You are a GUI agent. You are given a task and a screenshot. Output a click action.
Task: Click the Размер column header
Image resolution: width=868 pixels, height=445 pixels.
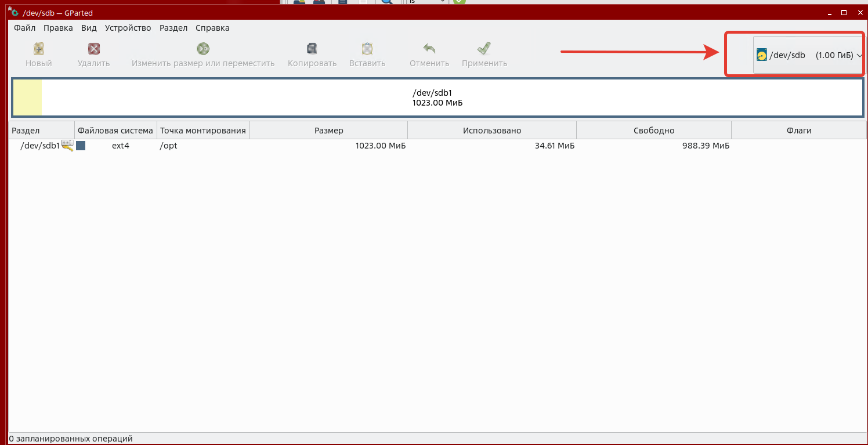click(328, 131)
